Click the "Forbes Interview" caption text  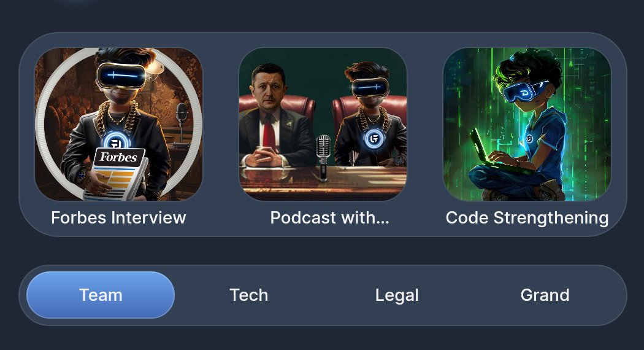click(x=119, y=217)
